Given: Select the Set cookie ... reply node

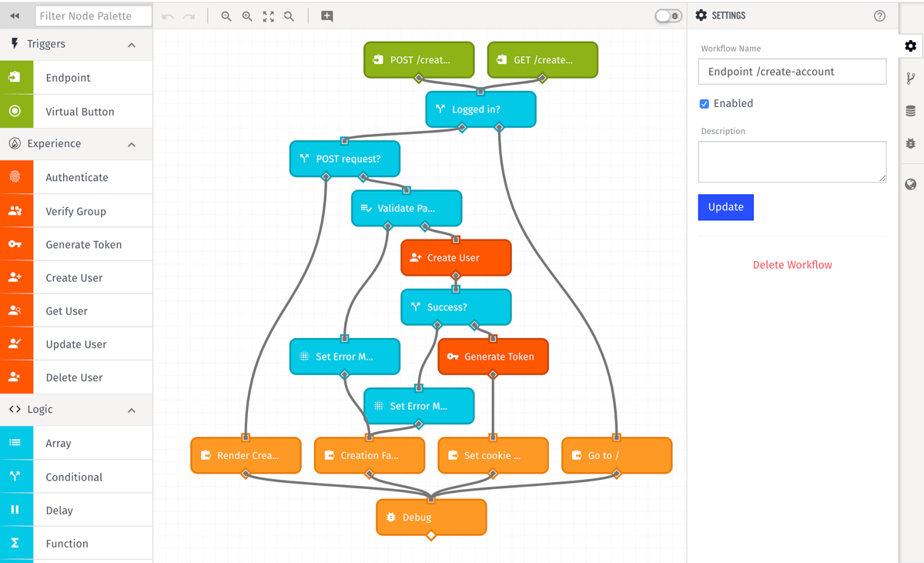Looking at the screenshot, I should pyautogui.click(x=494, y=455).
